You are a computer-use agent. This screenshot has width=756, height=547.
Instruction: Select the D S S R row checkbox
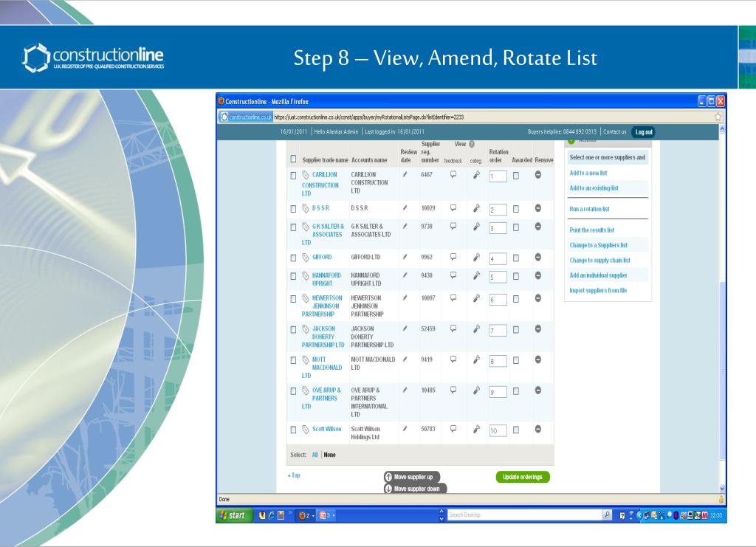293,209
